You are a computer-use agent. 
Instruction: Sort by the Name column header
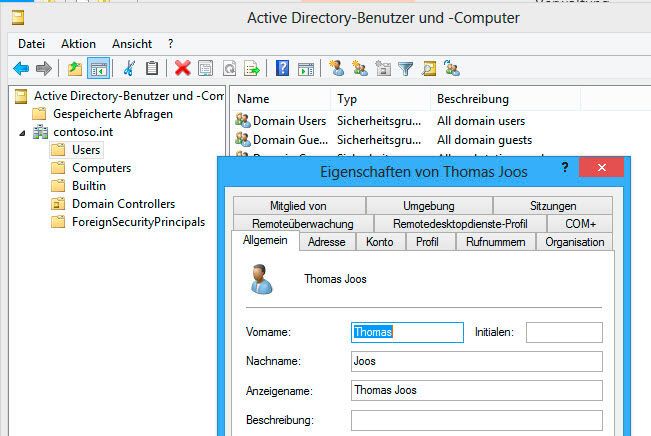click(281, 99)
